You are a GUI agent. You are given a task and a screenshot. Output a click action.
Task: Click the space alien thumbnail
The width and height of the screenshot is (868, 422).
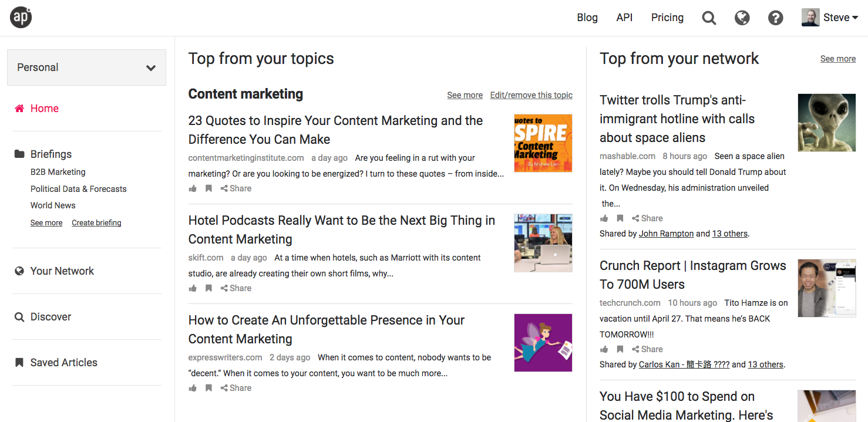(827, 123)
